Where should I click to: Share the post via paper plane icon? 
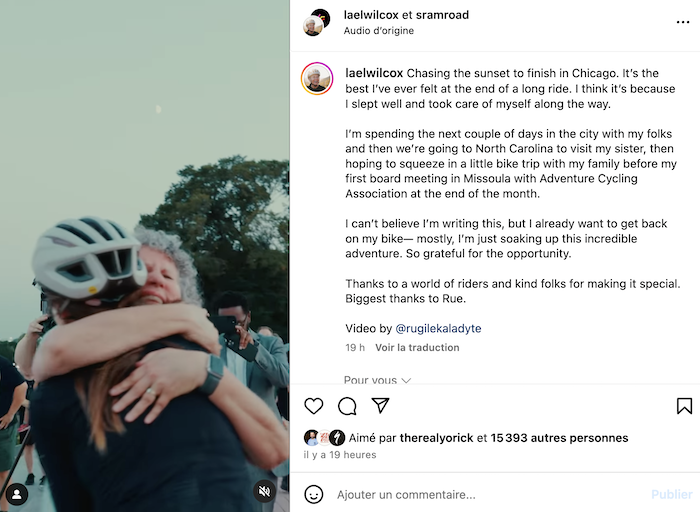click(380, 406)
